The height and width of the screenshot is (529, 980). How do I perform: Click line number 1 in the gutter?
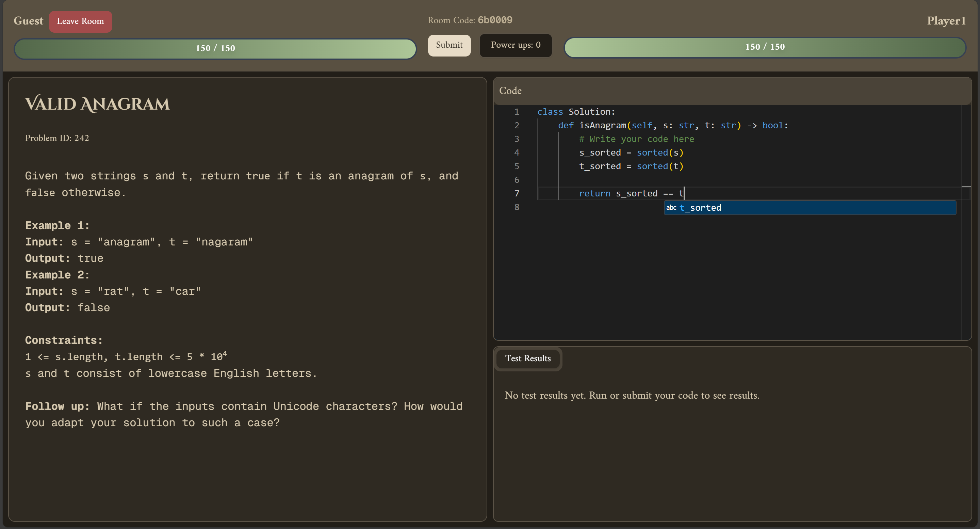(517, 112)
